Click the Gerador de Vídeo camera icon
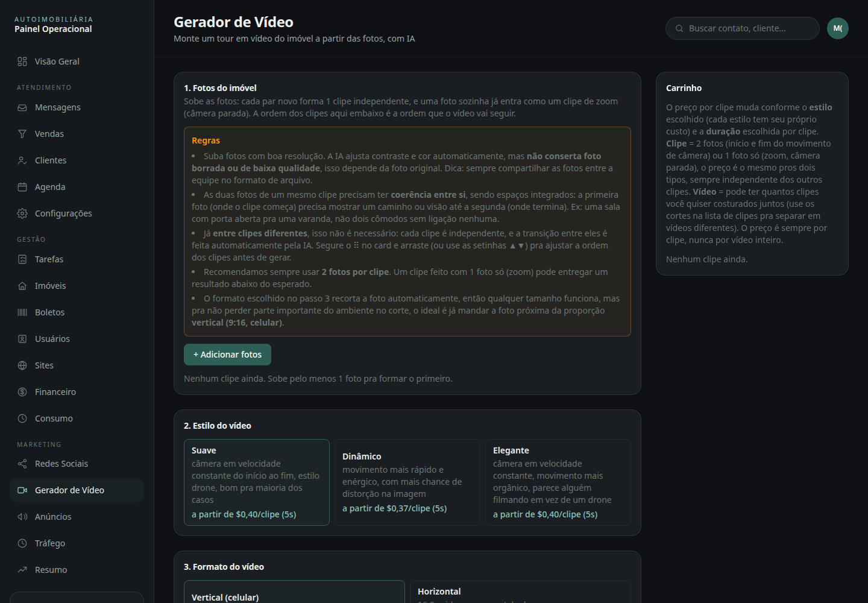 coord(22,490)
